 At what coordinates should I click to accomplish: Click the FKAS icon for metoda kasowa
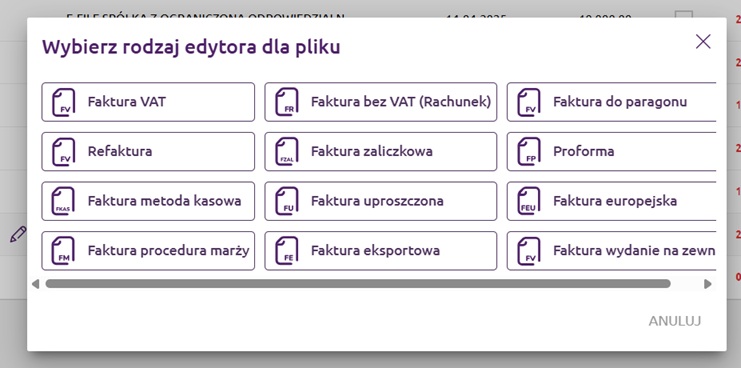coord(63,201)
